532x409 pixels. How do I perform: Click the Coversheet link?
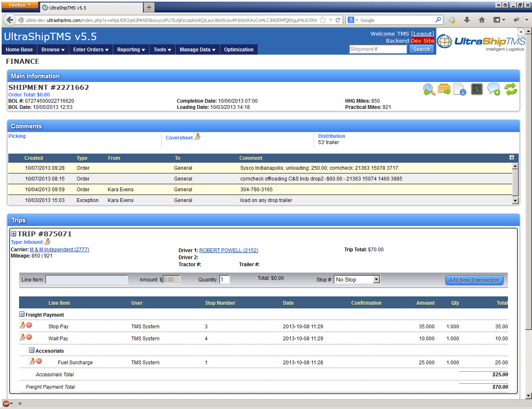[179, 138]
